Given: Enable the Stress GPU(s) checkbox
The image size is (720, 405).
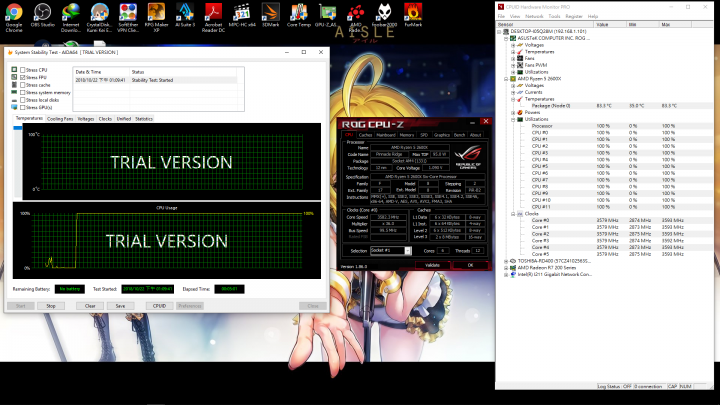Looking at the screenshot, I should pos(22,107).
